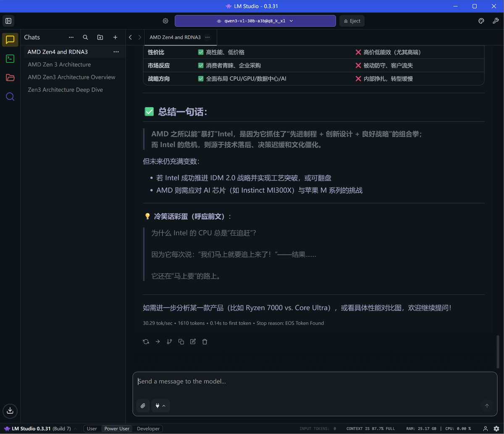
Task: Delete the message with trash icon
Action: point(205,342)
